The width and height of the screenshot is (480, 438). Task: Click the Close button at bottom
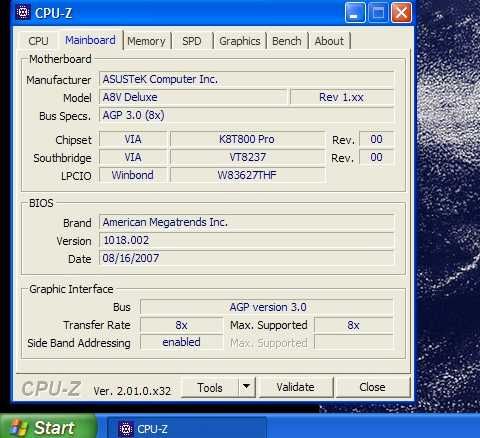372,387
